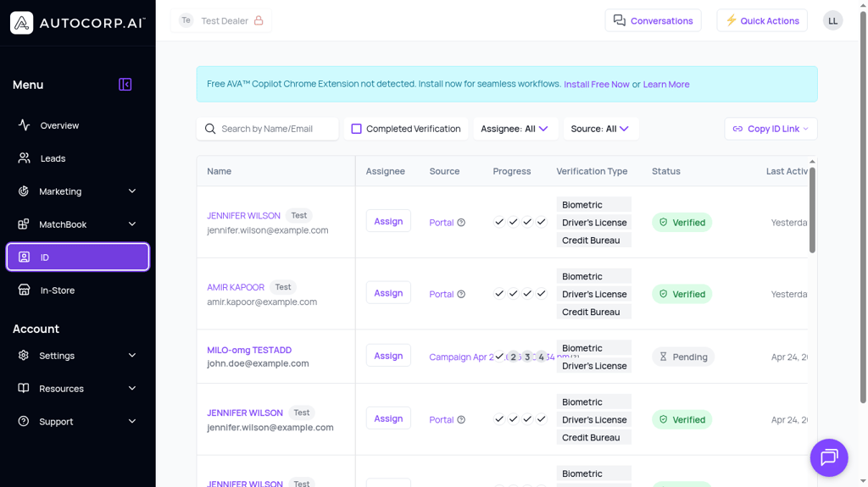Screen dimensions: 868x487
Task: Click the AutoCorp.AI logo icon
Action: [21, 23]
